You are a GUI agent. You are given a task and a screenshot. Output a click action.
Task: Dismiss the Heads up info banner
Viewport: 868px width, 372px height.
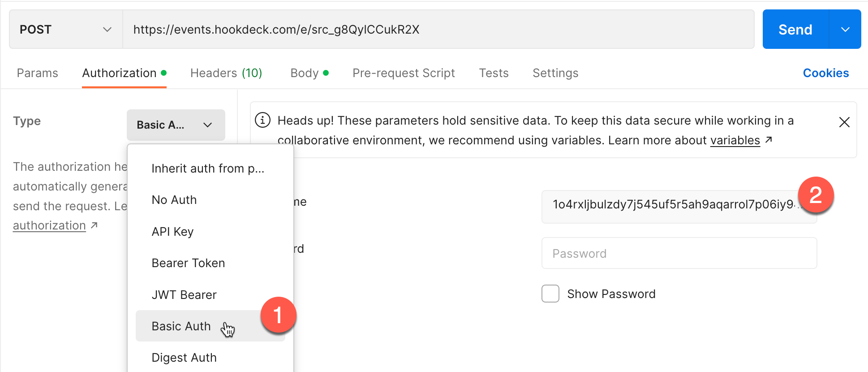pyautogui.click(x=844, y=122)
